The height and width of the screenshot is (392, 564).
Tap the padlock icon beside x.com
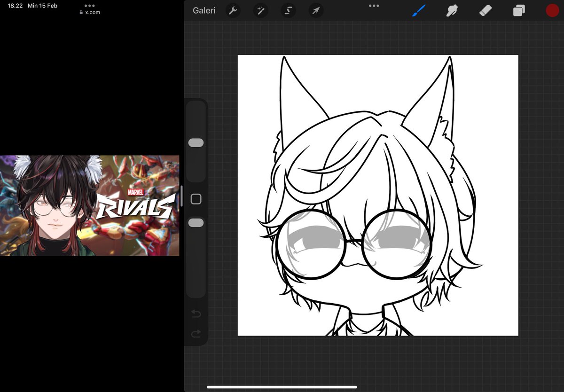click(80, 12)
